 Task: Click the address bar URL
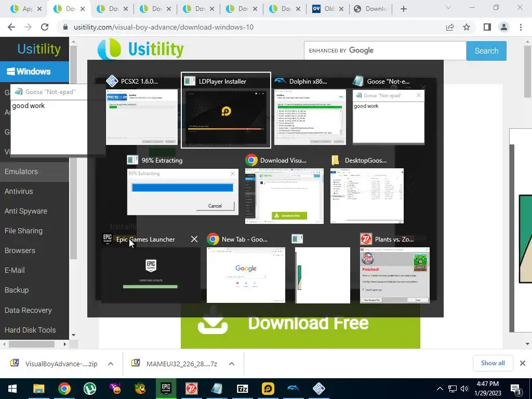(164, 27)
